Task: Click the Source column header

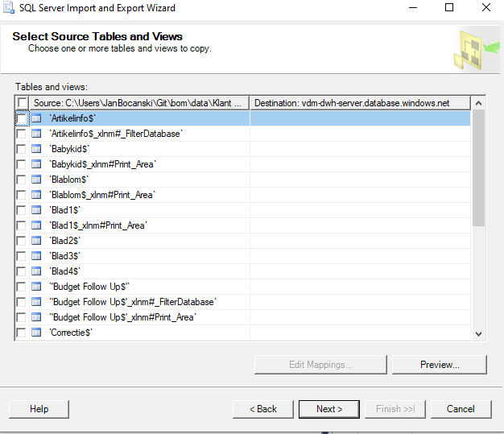Action: coord(139,103)
